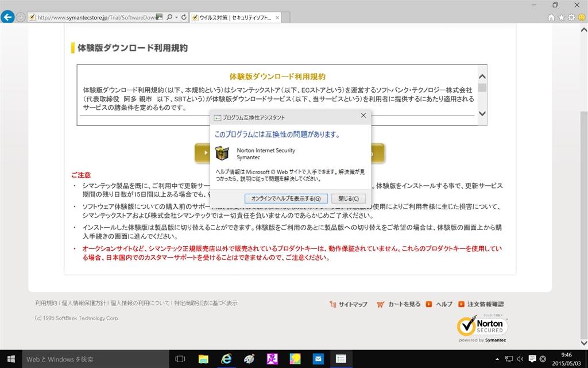Show hidden system tray icons

tap(497, 359)
